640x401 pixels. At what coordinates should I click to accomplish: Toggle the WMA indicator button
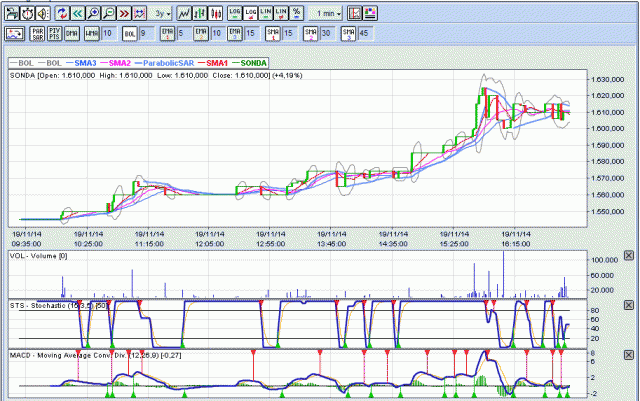click(x=92, y=33)
